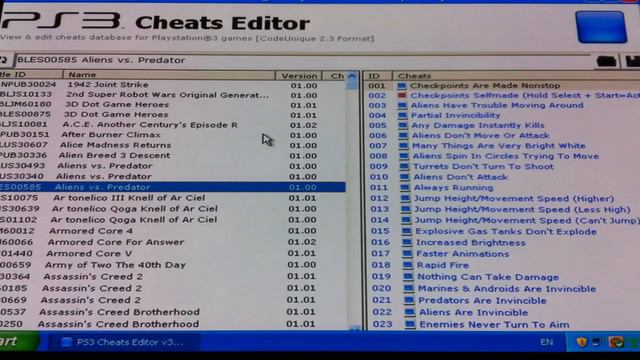Click the icon for Jump Height/Movement Speed (Higher)
Viewport: 640px width, 360px height.
(406, 198)
